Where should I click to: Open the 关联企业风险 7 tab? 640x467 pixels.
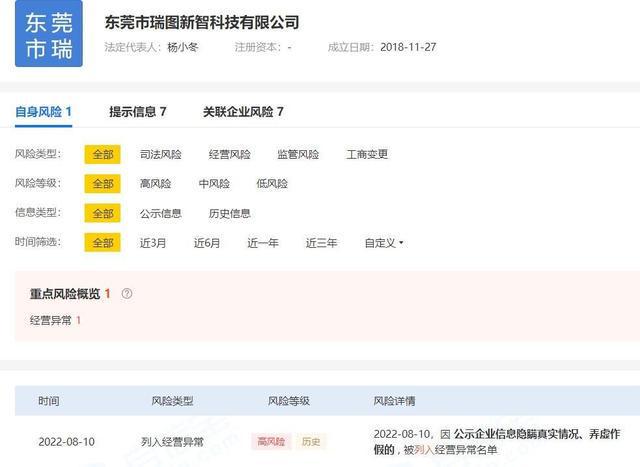tap(243, 111)
